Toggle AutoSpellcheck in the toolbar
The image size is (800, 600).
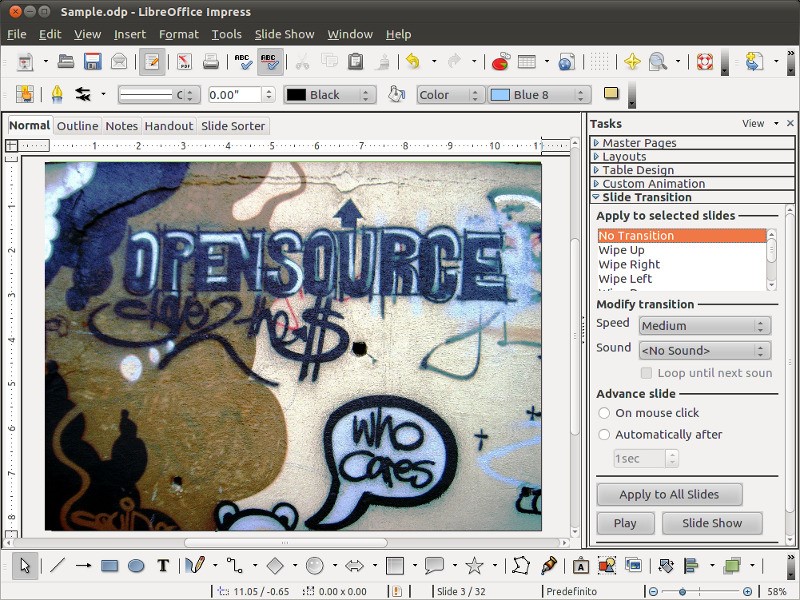pos(270,61)
